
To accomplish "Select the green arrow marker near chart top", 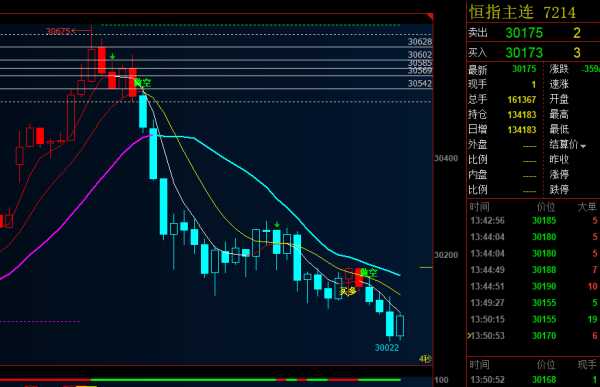I will [112, 57].
